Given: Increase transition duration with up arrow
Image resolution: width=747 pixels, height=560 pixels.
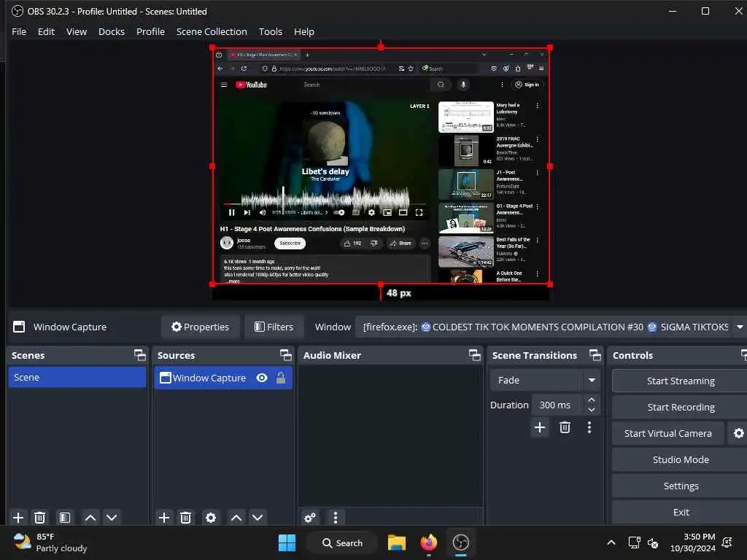Looking at the screenshot, I should tap(592, 400).
